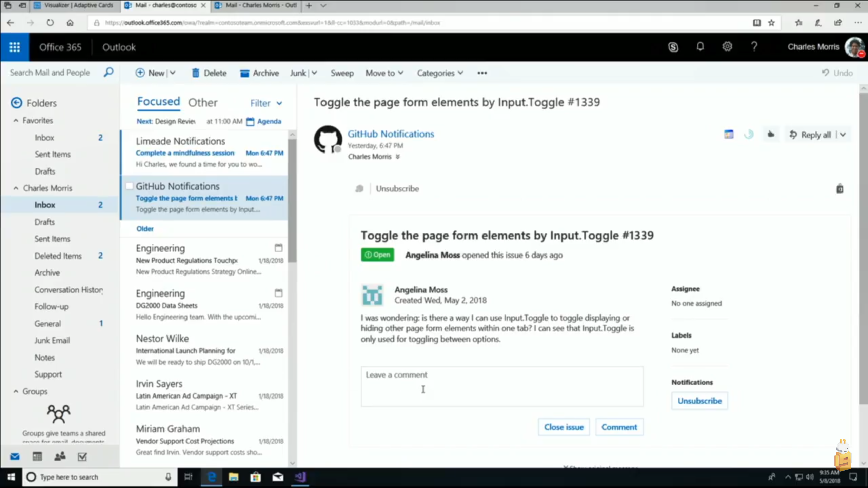
Task: Open reading view in address bar
Action: pyautogui.click(x=756, y=23)
